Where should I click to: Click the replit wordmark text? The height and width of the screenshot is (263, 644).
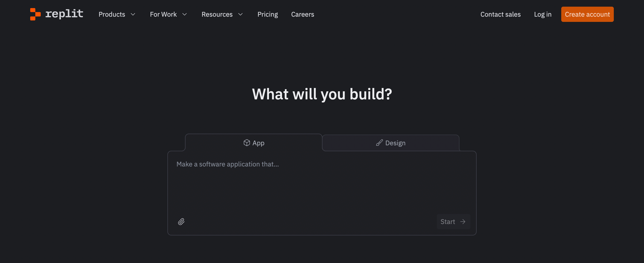tap(64, 14)
